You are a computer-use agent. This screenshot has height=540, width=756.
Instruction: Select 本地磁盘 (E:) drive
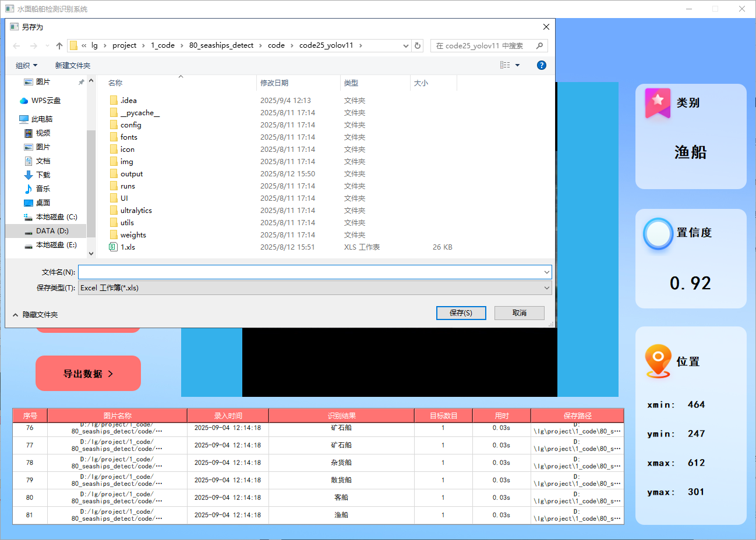pyautogui.click(x=50, y=245)
